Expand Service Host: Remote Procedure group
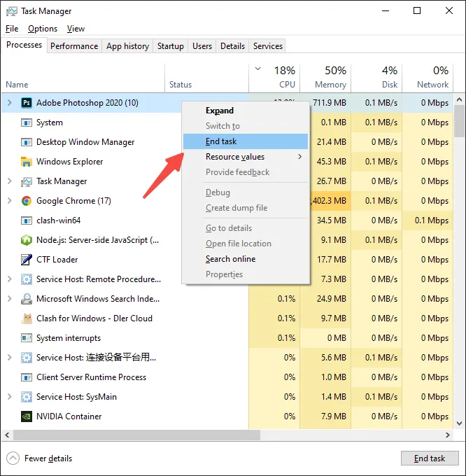 (9, 279)
